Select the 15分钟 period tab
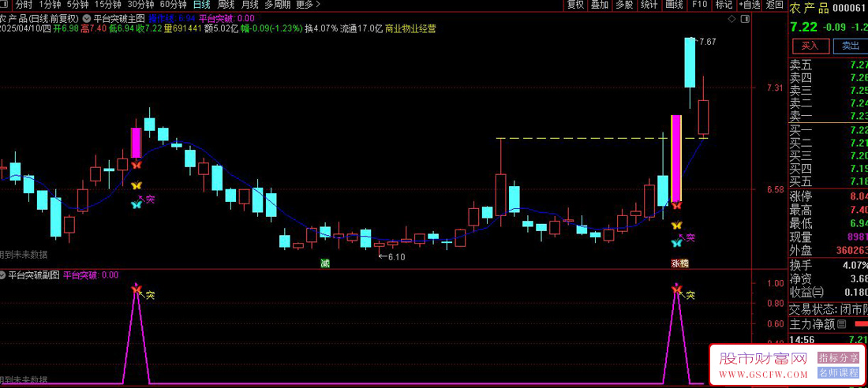This screenshot has width=868, height=388. pyautogui.click(x=107, y=5)
